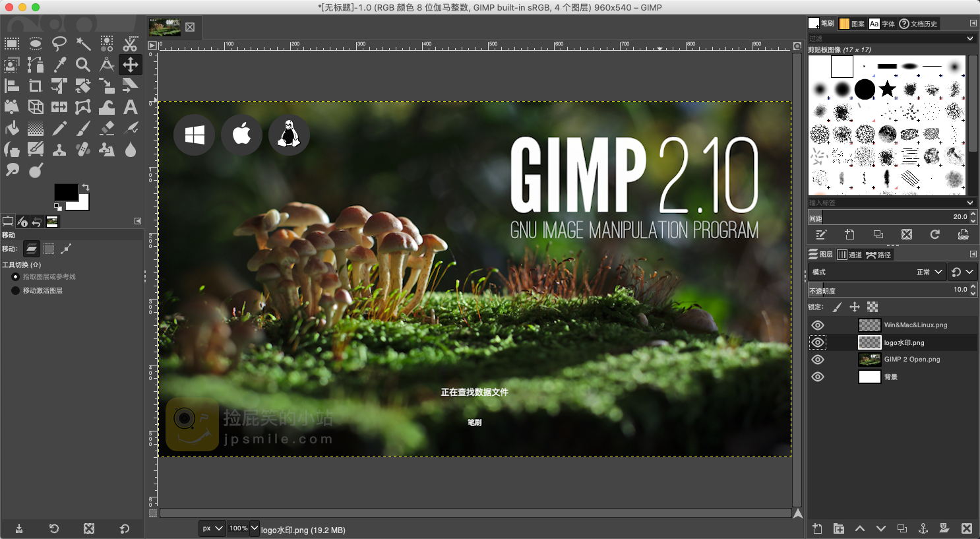Viewport: 980px width, 539px height.
Task: Select the Text tool
Action: [130, 107]
